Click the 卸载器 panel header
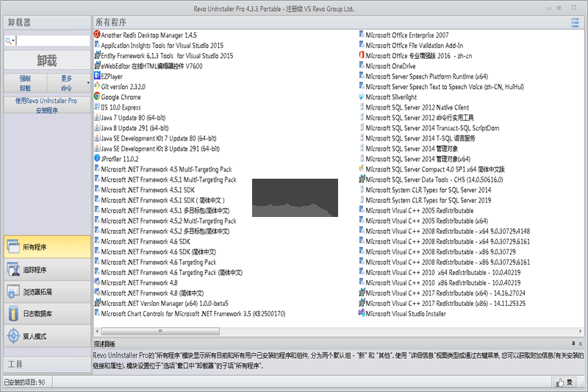Viewport: 588px width, 392px height. pos(47,23)
